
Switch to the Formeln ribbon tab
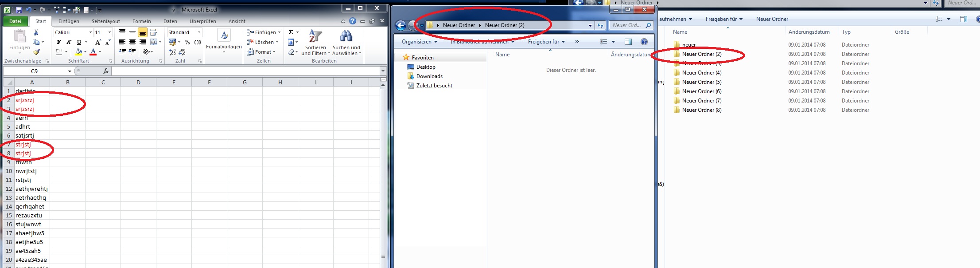(x=141, y=21)
